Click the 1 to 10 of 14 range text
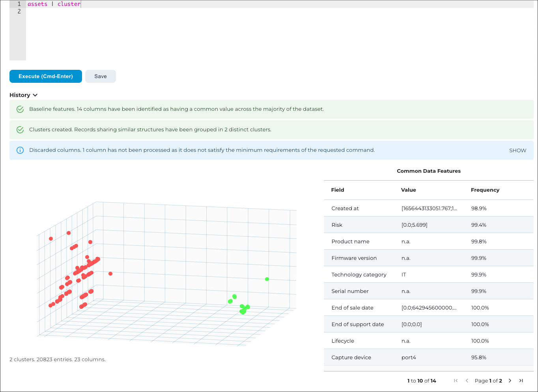Screen dimensions: 538x392 click(422, 381)
